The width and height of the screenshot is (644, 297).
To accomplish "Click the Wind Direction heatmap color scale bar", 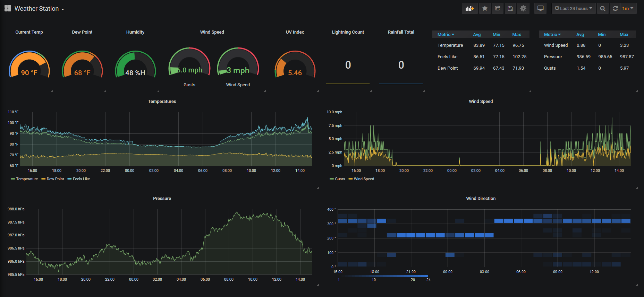I will click(383, 276).
